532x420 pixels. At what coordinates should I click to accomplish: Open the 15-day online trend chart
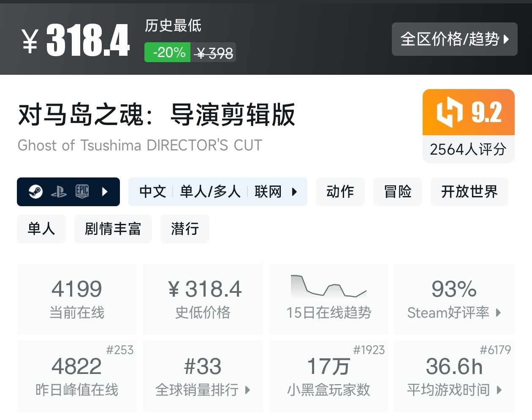click(x=328, y=299)
